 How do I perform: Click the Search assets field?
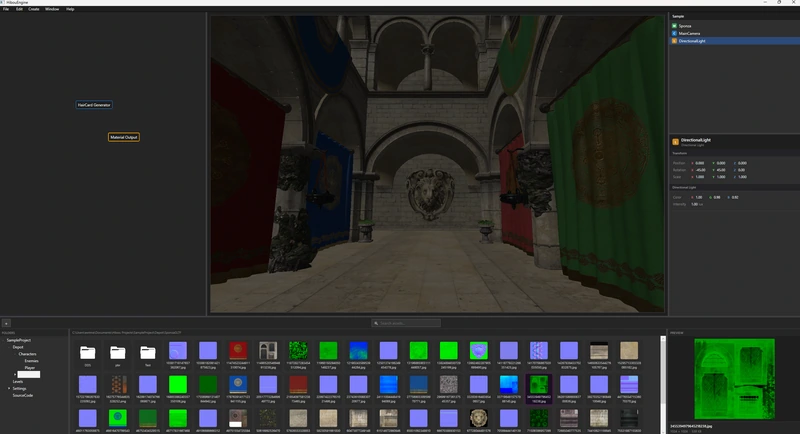coord(406,323)
